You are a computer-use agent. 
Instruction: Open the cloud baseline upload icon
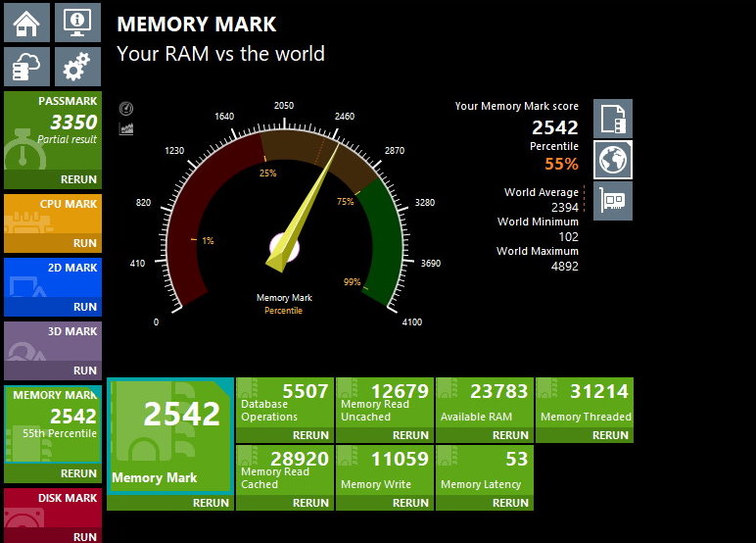point(27,67)
